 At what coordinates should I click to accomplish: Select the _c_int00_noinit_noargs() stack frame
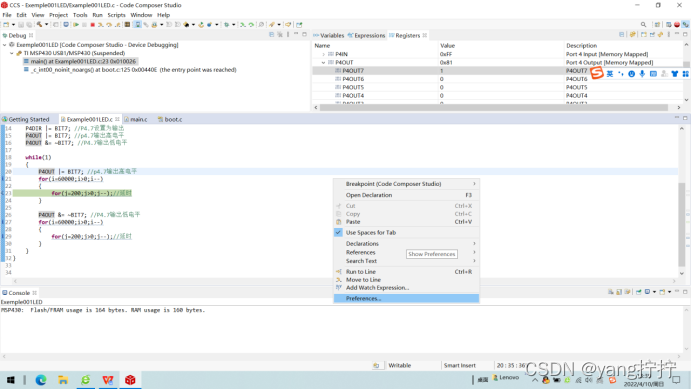coord(131,70)
